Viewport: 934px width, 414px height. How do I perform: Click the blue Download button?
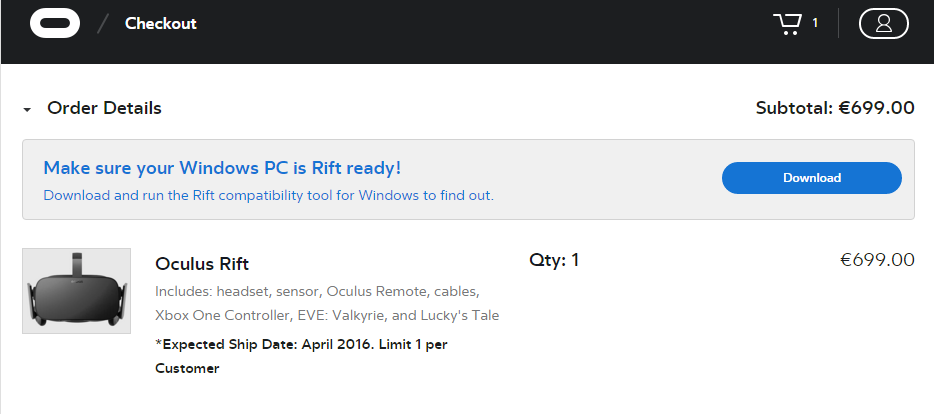tap(811, 178)
